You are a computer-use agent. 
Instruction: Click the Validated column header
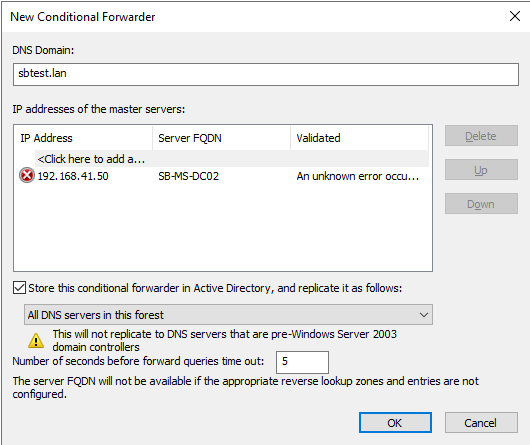pos(359,138)
